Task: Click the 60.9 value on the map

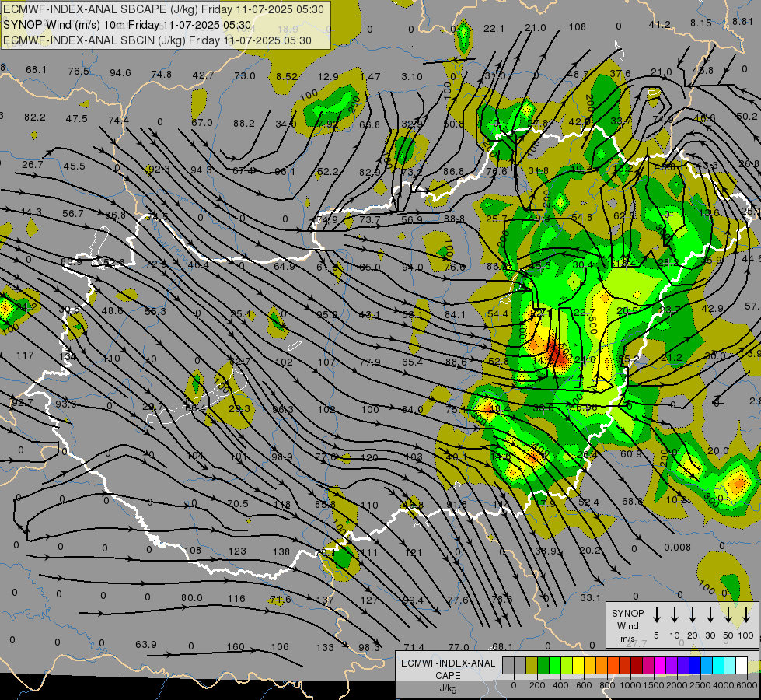Action: [631, 453]
